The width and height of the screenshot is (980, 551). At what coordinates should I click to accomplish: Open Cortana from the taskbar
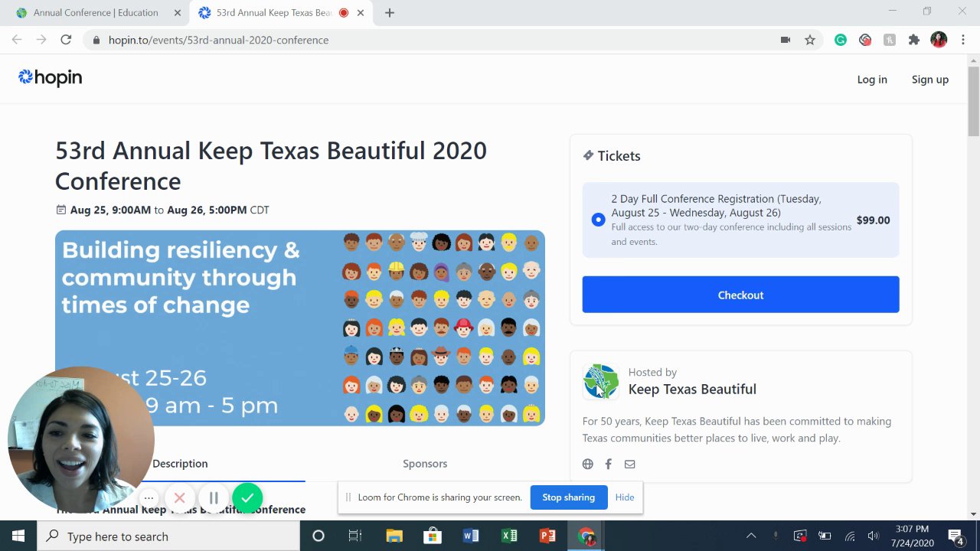click(x=318, y=536)
